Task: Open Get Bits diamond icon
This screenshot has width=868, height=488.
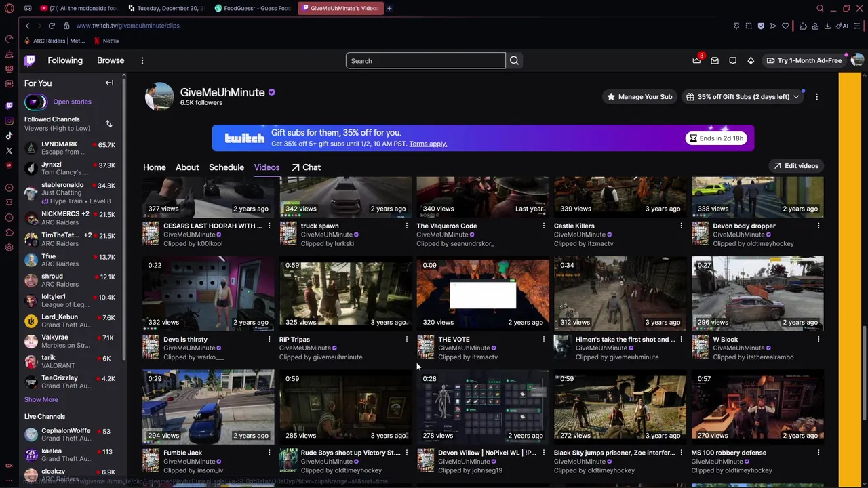Action: [751, 60]
